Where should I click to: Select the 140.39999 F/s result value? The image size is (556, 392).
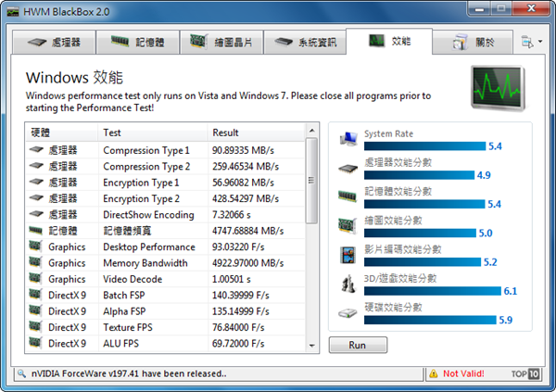tap(240, 295)
